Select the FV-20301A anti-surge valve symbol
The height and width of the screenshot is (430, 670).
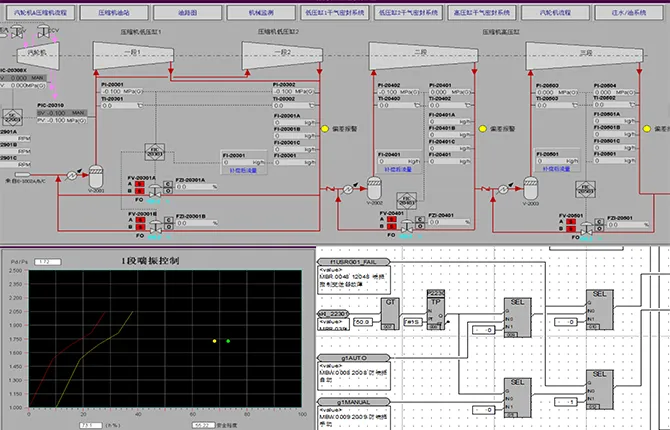pos(155,191)
